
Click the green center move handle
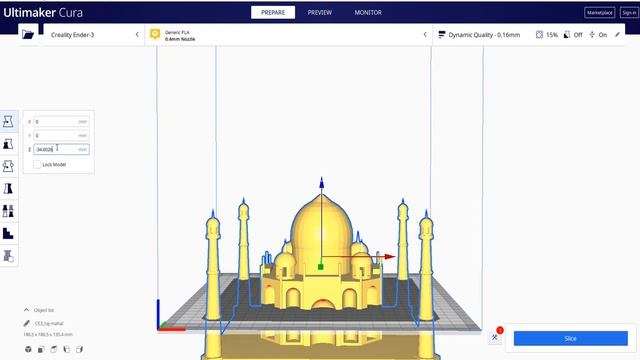[320, 267]
